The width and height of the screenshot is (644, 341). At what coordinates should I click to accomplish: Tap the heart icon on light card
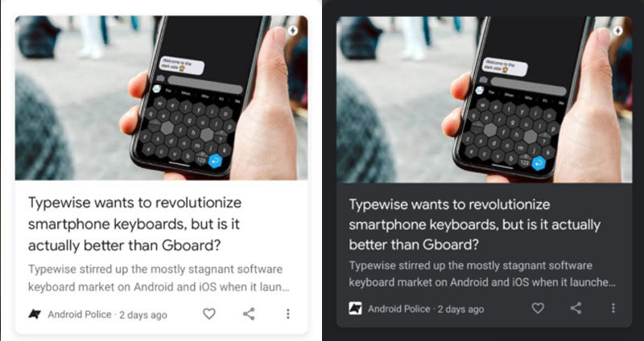pyautogui.click(x=209, y=314)
